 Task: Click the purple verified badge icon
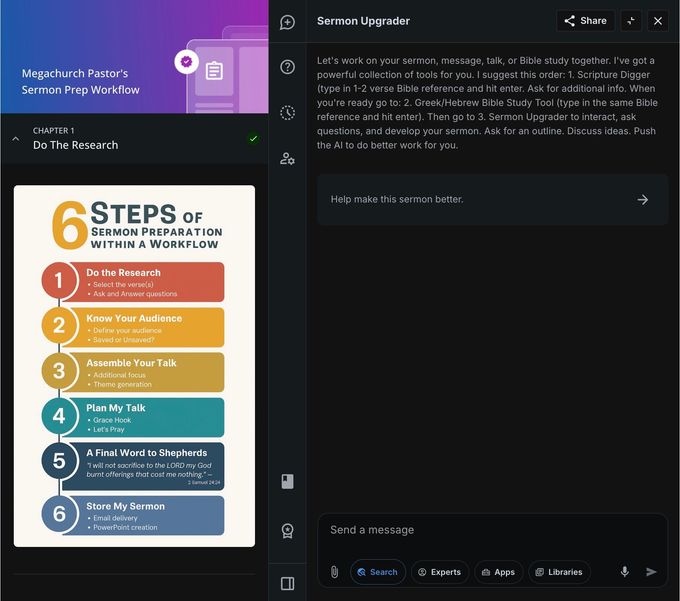click(x=186, y=62)
